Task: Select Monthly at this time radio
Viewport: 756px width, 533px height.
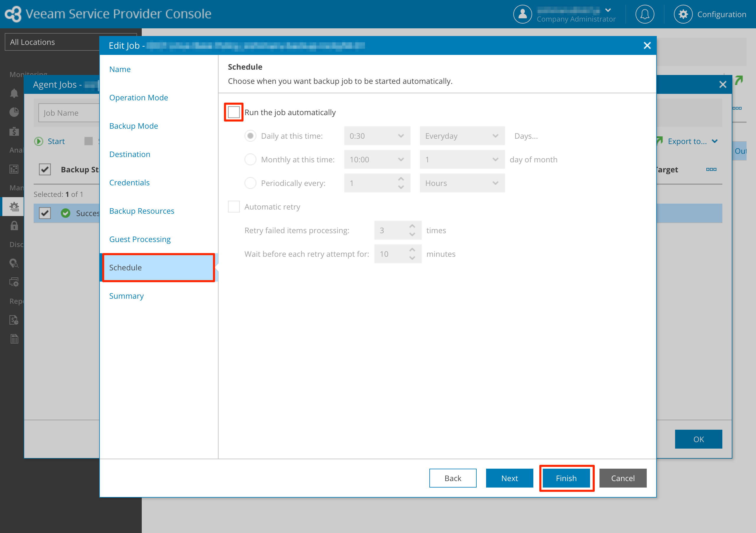Action: click(x=250, y=160)
